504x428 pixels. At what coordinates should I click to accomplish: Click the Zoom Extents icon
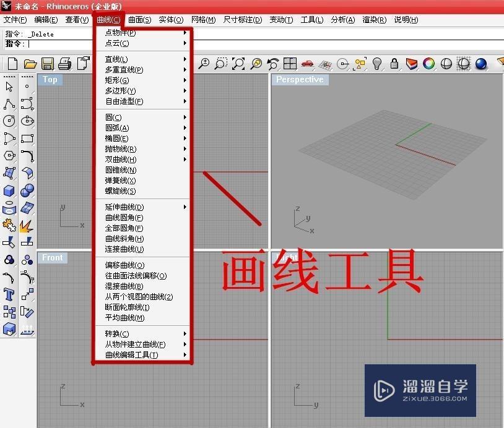coord(238,64)
